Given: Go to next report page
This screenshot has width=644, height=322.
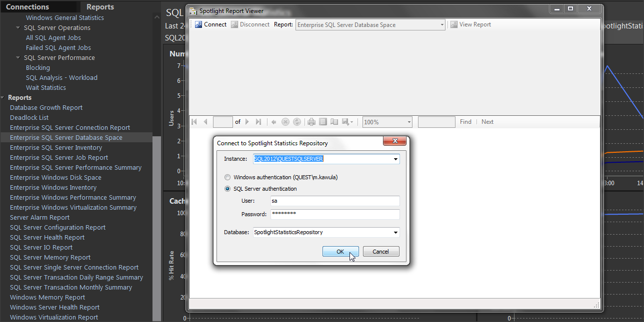Looking at the screenshot, I should point(247,122).
